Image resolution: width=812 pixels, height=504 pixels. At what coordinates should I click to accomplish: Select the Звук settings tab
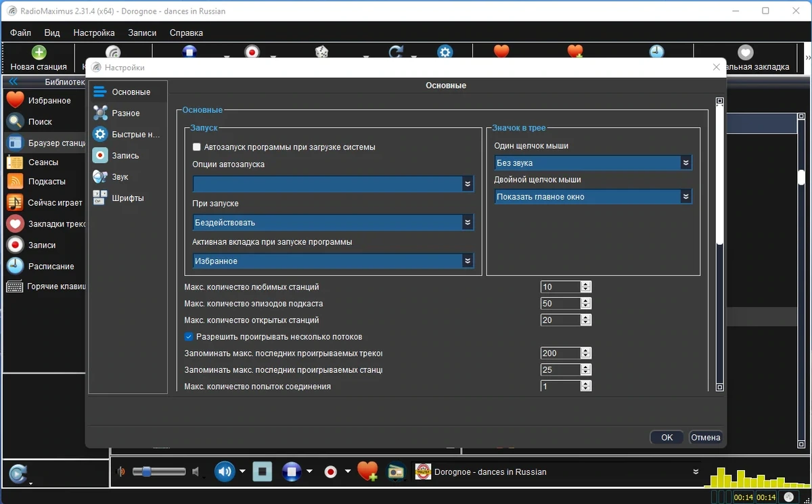click(128, 177)
